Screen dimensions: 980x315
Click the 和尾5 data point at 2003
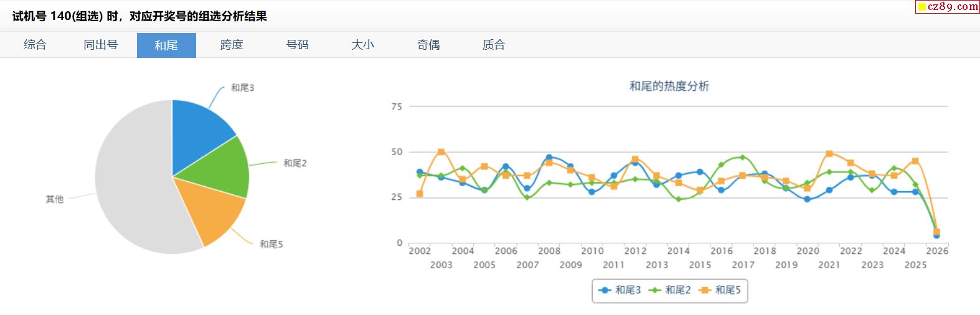441,152
